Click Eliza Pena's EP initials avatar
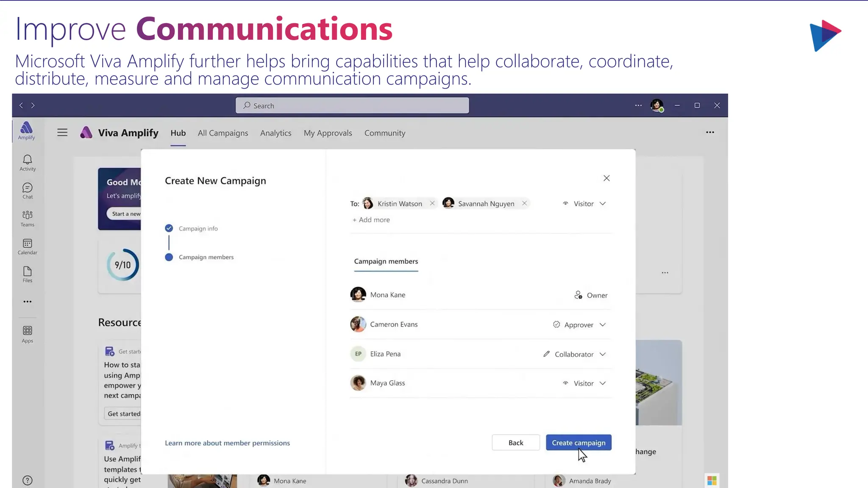868x488 pixels. [x=358, y=354]
